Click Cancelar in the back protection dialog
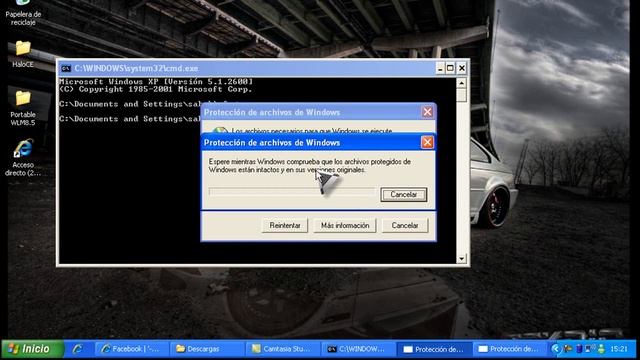Screen dimensions: 640x360 [405, 225]
